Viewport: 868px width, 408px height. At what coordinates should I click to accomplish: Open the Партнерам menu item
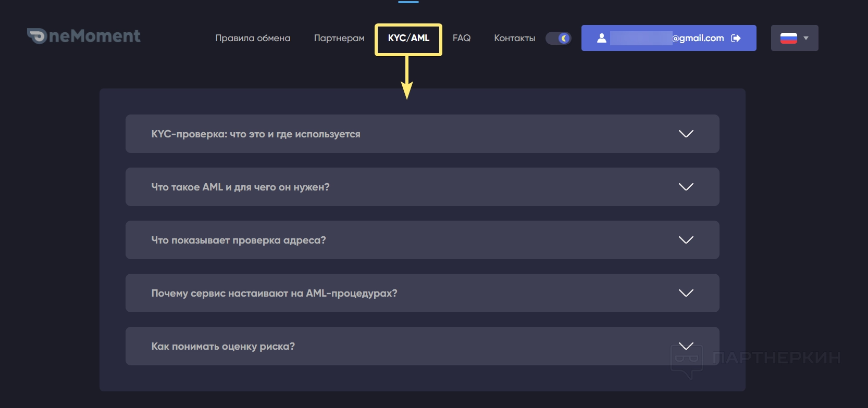tap(339, 38)
